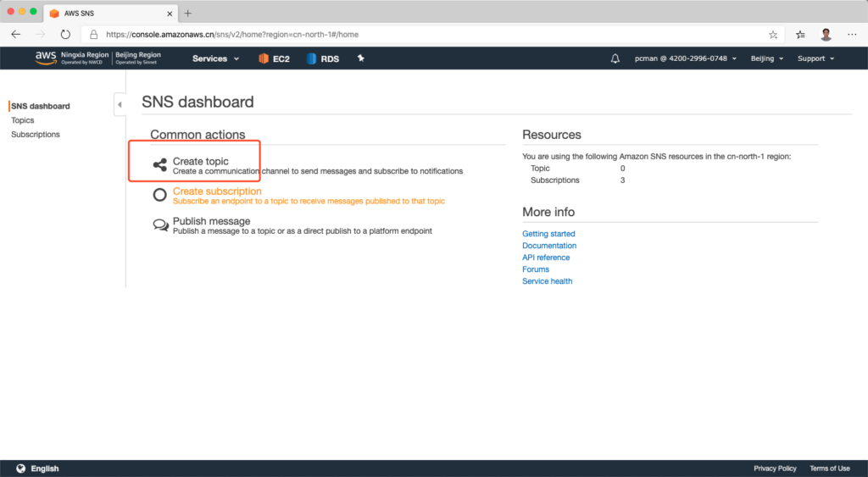Image resolution: width=868 pixels, height=477 pixels.
Task: Bookmark page with the star icon
Action: 773,35
